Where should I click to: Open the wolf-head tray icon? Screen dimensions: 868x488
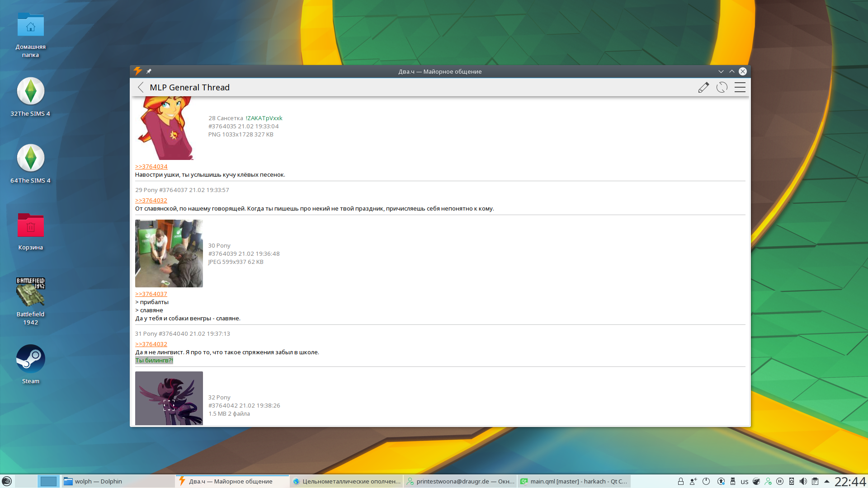(756, 482)
